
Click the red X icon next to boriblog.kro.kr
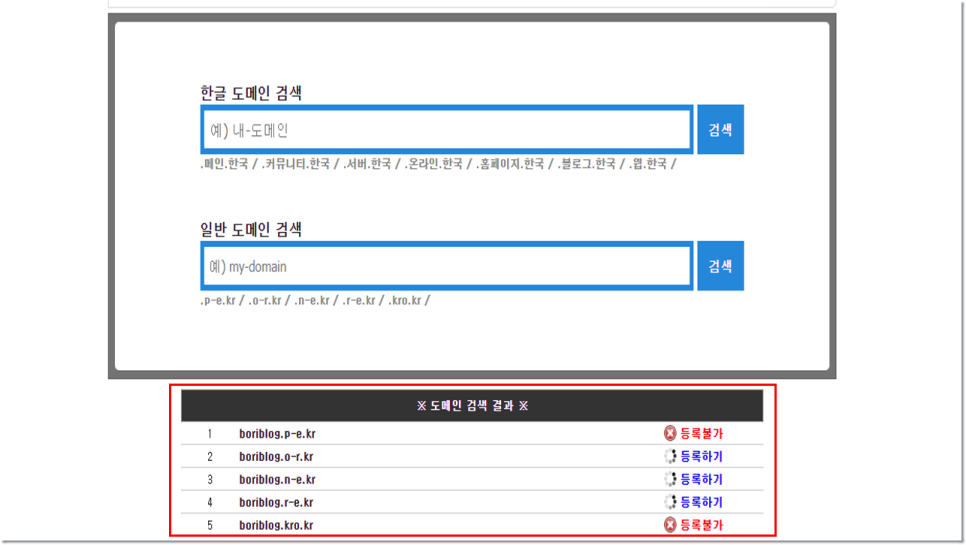pyautogui.click(x=670, y=525)
